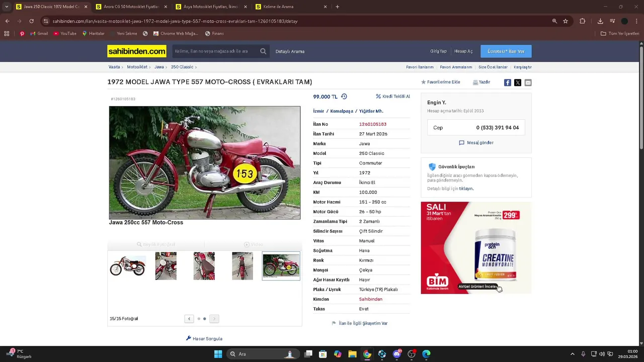Screen dimensions: 644x362
Task: Click the sahibinden.com logo
Action: pyautogui.click(x=137, y=51)
